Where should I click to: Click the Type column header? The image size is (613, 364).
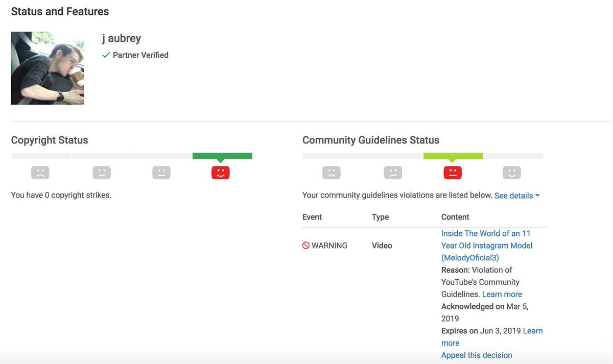[x=381, y=217]
